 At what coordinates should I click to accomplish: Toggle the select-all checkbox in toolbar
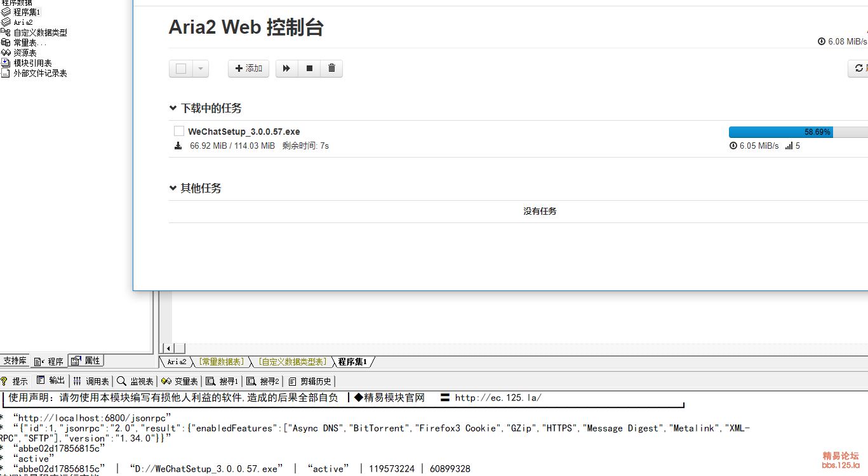[181, 69]
